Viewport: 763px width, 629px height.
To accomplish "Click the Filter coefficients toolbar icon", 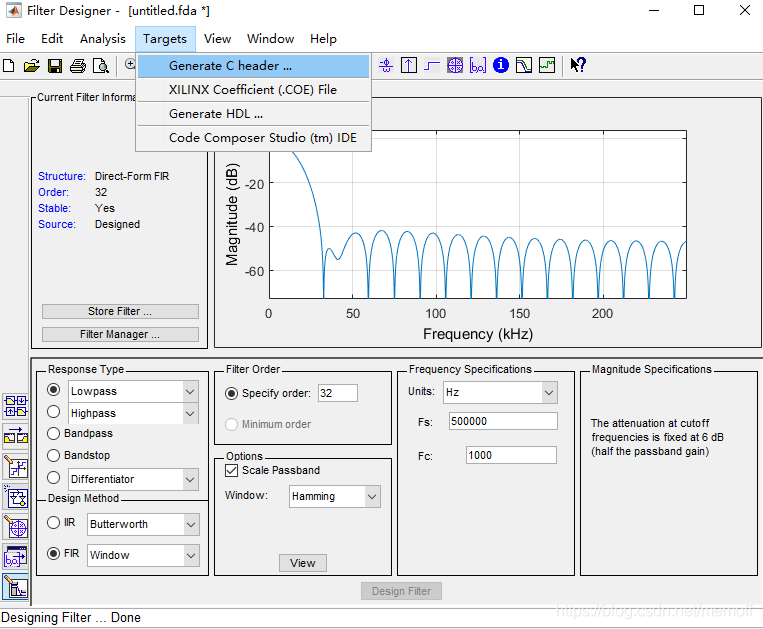I will point(478,65).
